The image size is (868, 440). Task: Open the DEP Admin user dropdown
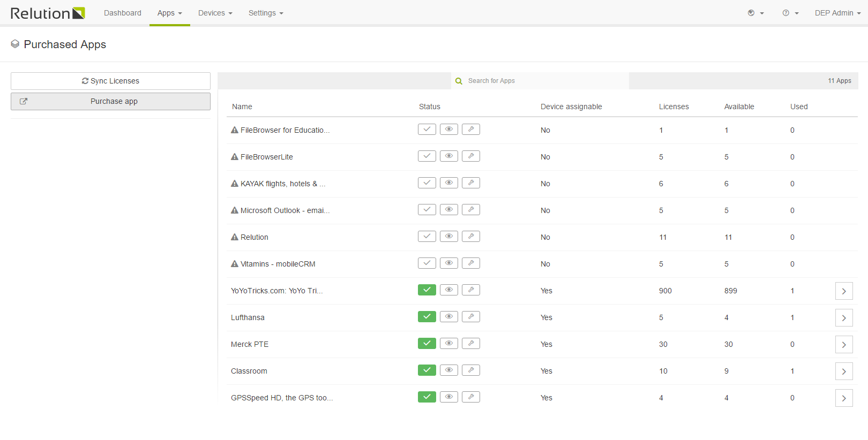point(837,13)
